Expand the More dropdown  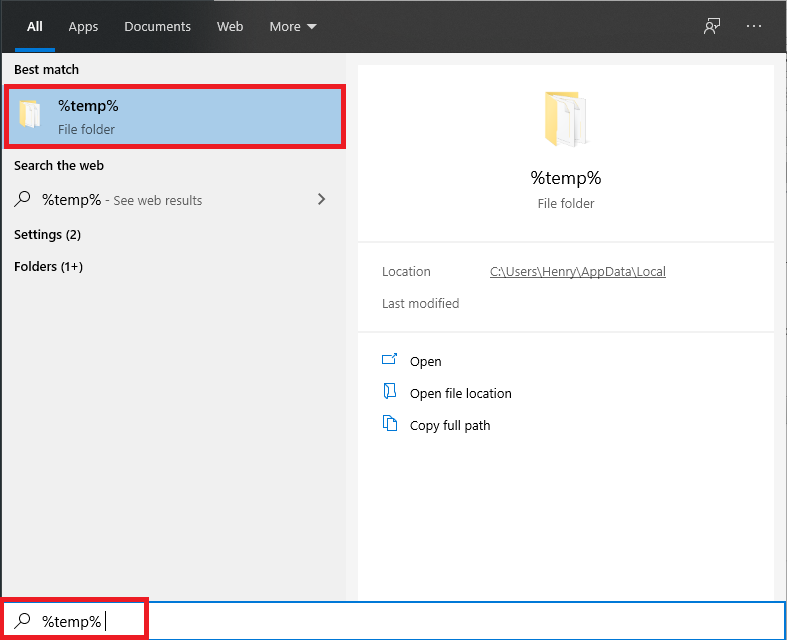tap(293, 27)
